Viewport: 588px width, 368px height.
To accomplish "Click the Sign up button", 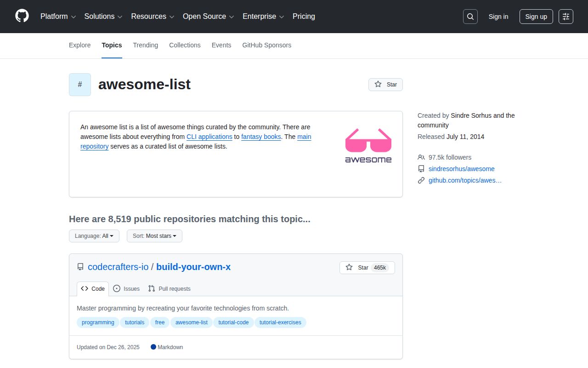I will pos(536,17).
